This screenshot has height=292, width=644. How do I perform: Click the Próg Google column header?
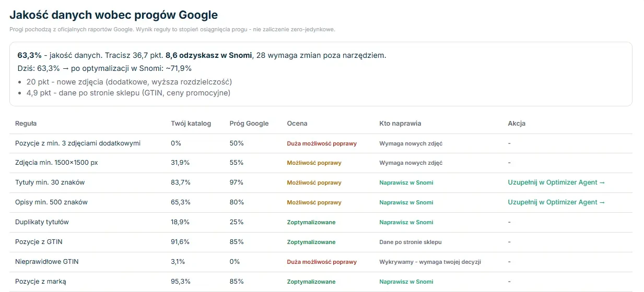click(249, 124)
